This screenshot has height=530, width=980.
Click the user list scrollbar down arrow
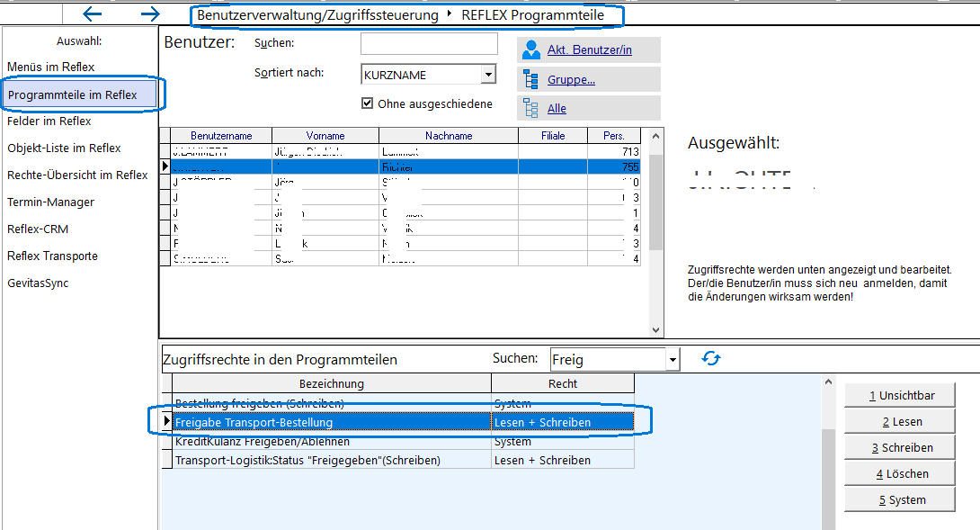coord(655,329)
